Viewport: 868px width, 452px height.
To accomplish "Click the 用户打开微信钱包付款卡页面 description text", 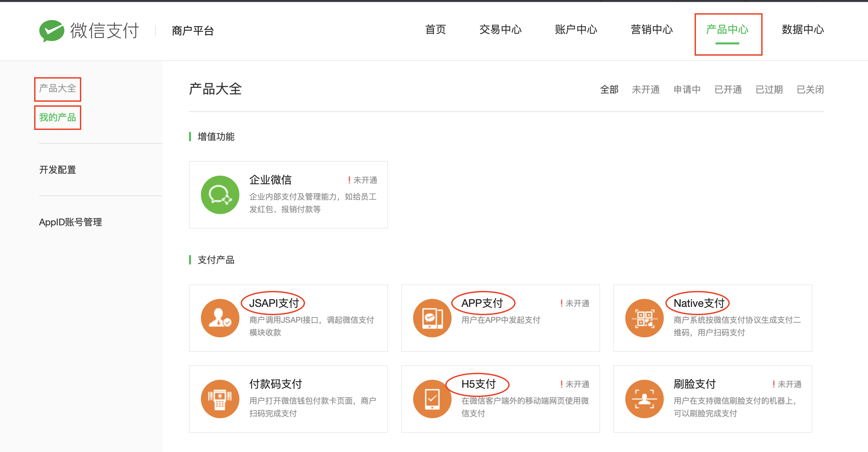I will (x=313, y=407).
